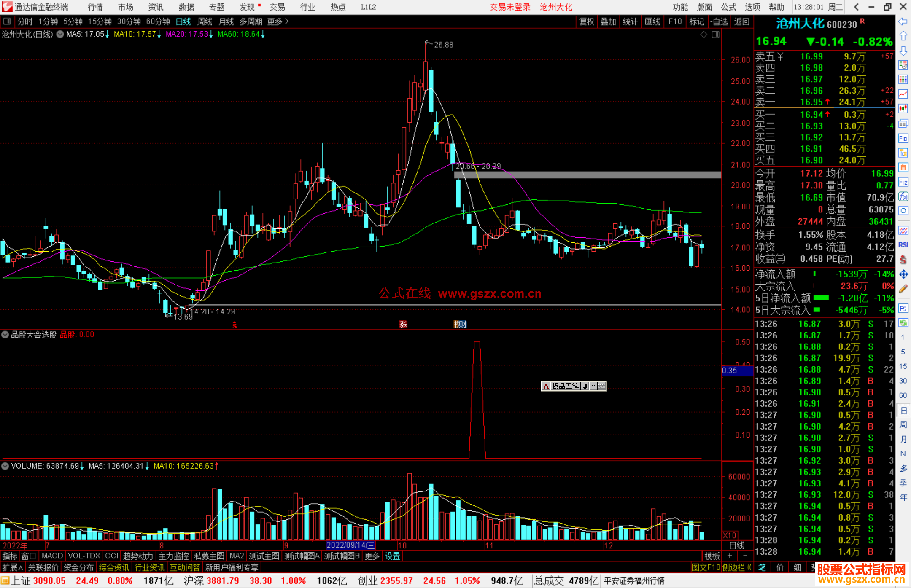The width and height of the screenshot is (911, 588).
Task: Click the 复权 button
Action: pos(586,21)
